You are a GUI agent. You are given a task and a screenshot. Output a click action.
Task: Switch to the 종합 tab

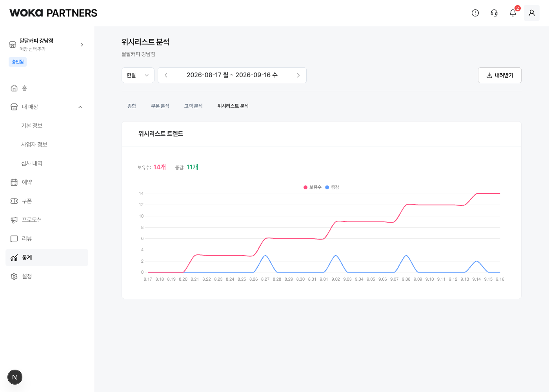pyautogui.click(x=132, y=106)
